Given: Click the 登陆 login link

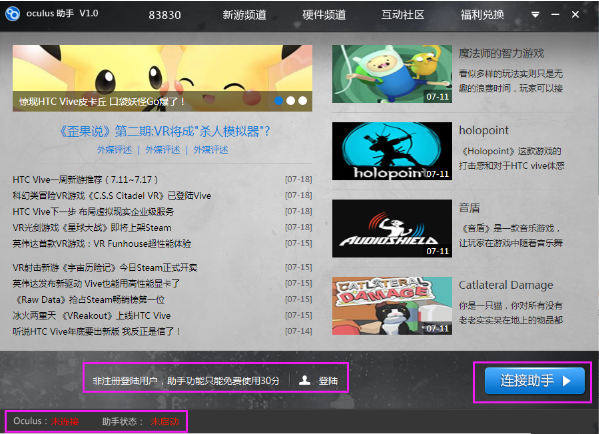Looking at the screenshot, I should point(329,381).
